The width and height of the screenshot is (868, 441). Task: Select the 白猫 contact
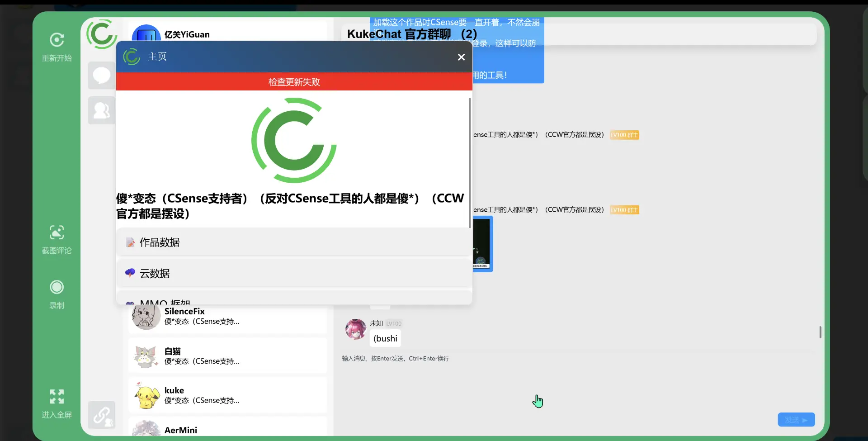(227, 356)
